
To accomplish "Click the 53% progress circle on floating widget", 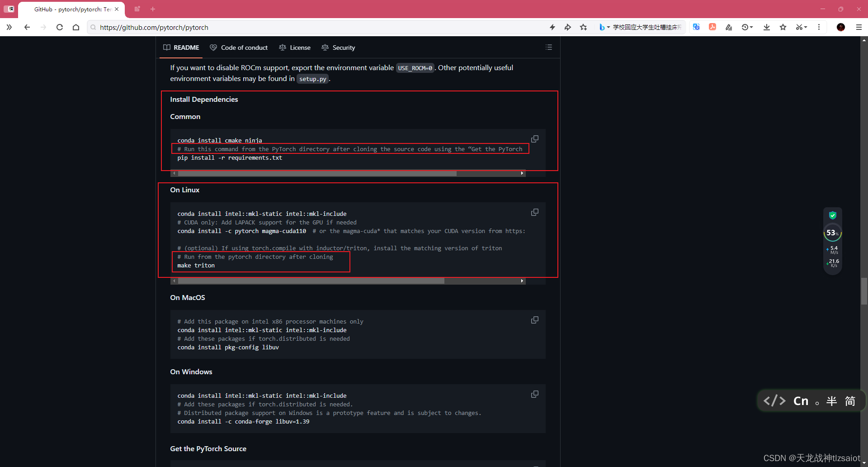I will pyautogui.click(x=832, y=233).
